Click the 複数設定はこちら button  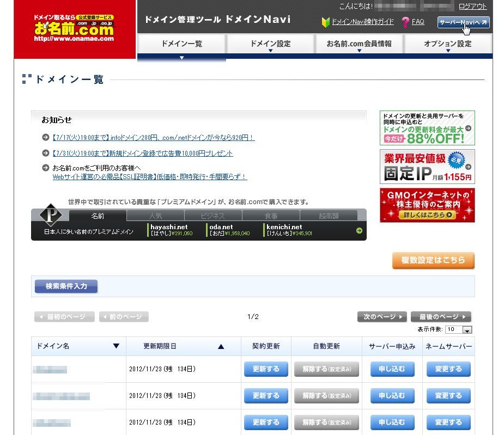(x=433, y=260)
